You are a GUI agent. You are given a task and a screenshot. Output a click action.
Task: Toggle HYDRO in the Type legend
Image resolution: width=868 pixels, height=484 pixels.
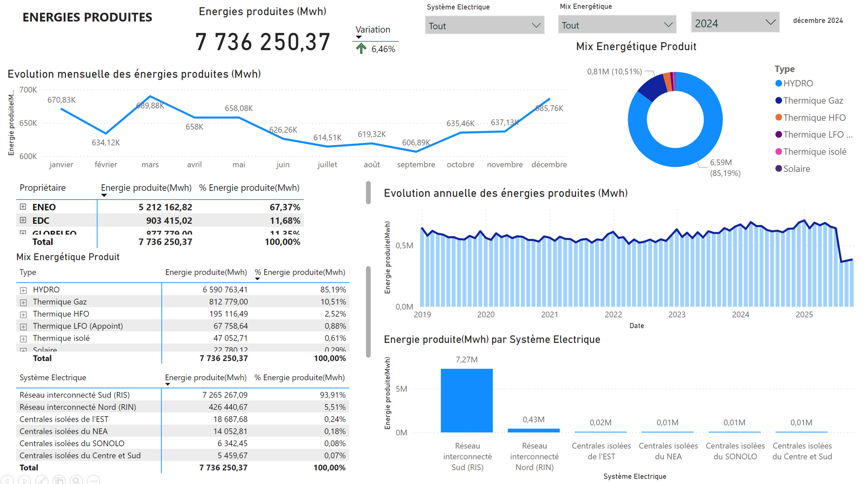click(x=798, y=83)
